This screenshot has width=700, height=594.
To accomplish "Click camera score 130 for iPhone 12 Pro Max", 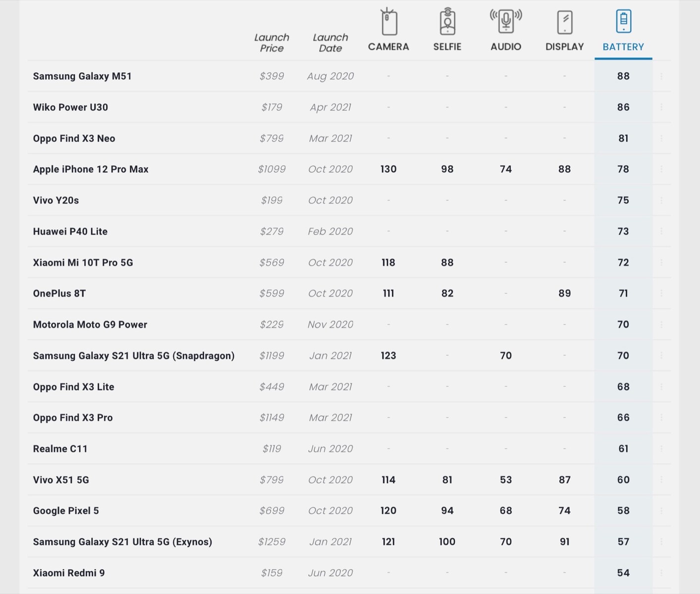I will [x=388, y=169].
